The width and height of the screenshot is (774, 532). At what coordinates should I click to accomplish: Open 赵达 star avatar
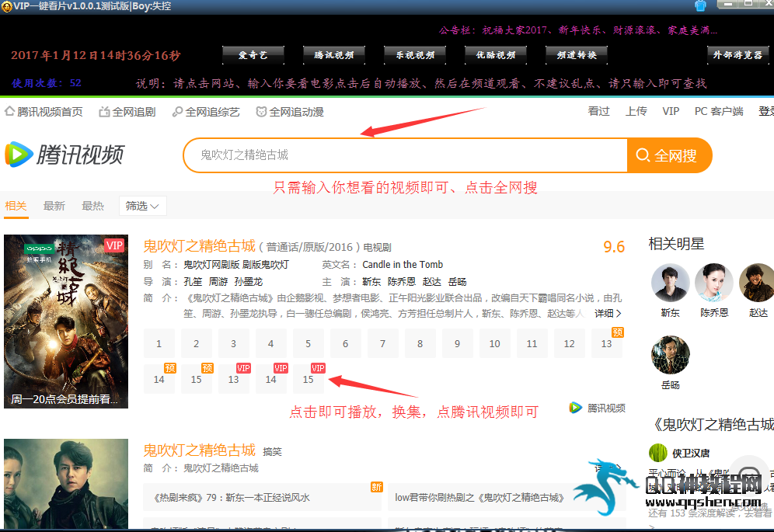click(x=758, y=283)
